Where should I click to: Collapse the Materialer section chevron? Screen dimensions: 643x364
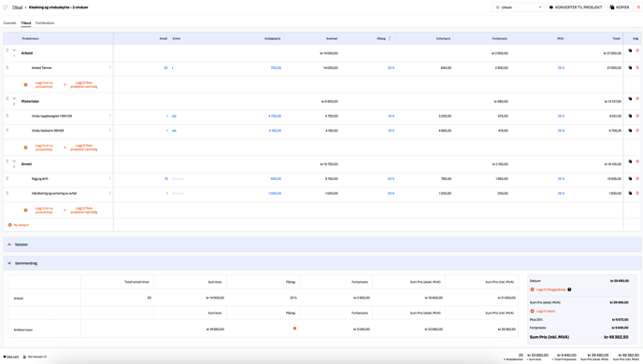click(14, 99)
